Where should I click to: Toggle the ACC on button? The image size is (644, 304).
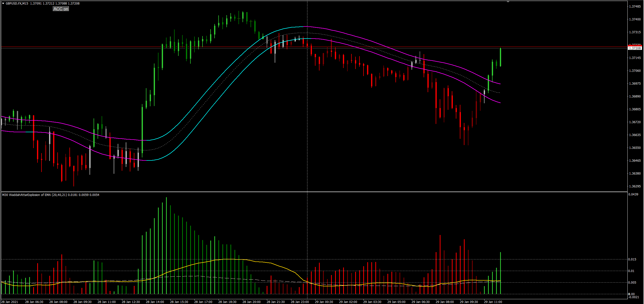pos(61,9)
